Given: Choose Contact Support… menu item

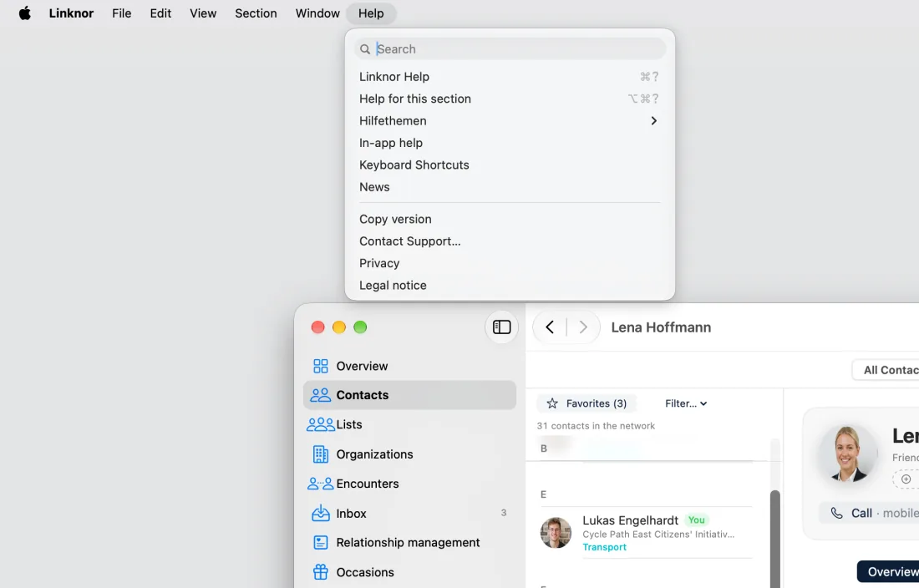Looking at the screenshot, I should (x=510, y=241).
